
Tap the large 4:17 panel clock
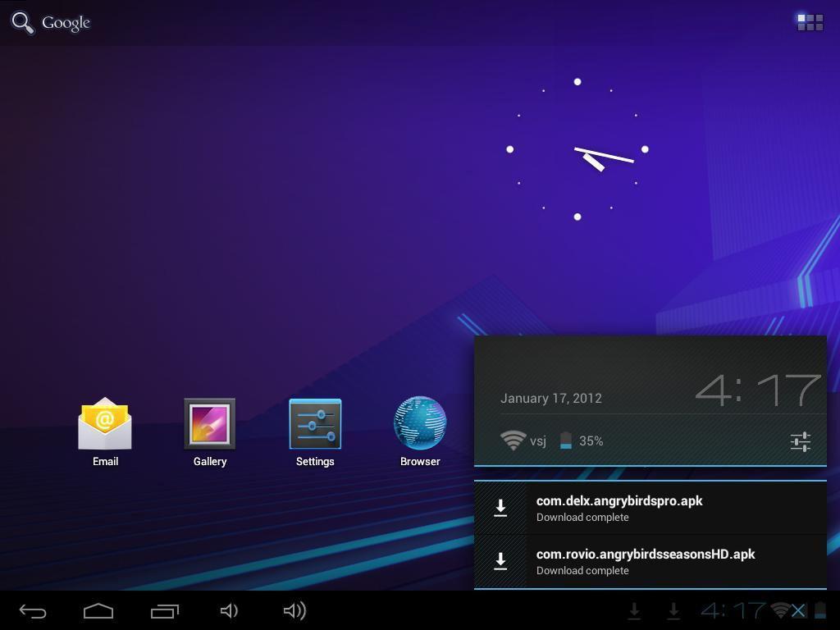point(757,390)
